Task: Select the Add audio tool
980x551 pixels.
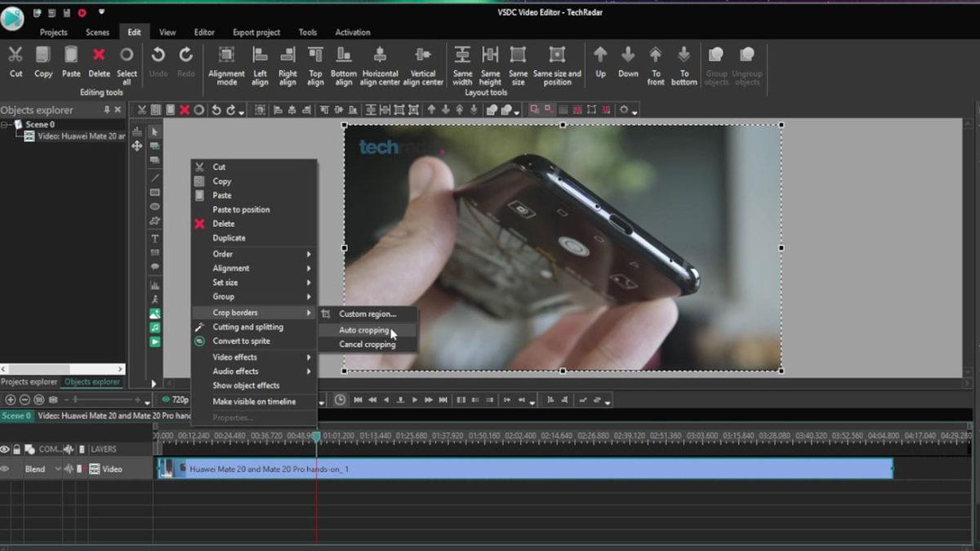Action: 155,327
